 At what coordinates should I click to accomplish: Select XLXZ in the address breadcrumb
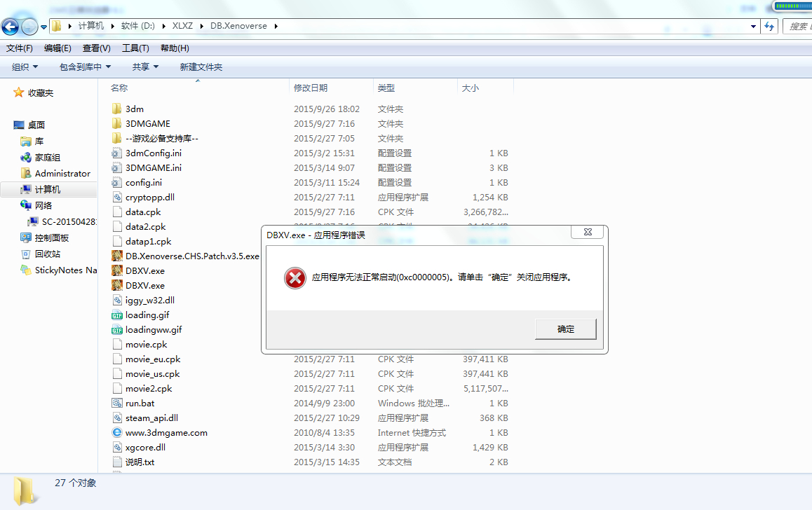pyautogui.click(x=182, y=26)
